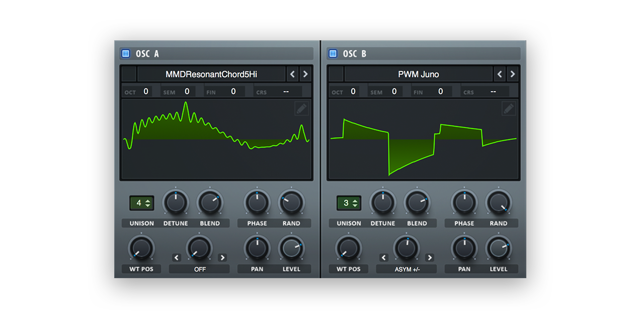Click the PHASE knob in OSC B
Viewport: 644px width, 323px height.
click(x=464, y=203)
